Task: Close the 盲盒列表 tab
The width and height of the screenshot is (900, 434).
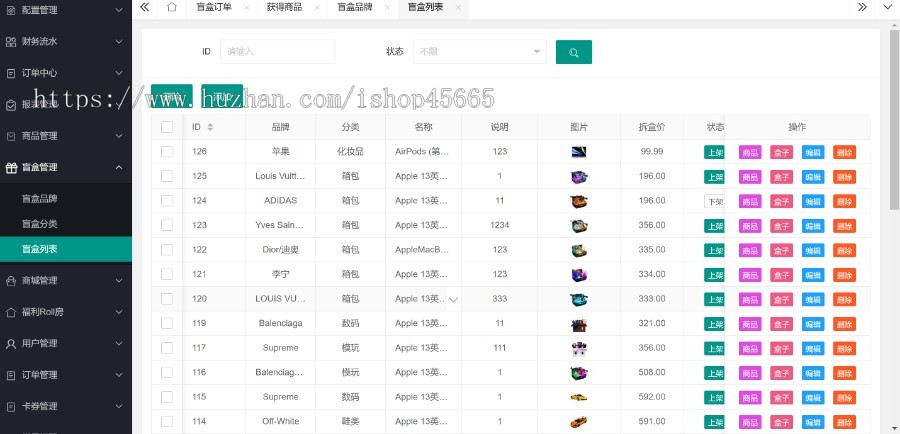Action: [x=458, y=7]
